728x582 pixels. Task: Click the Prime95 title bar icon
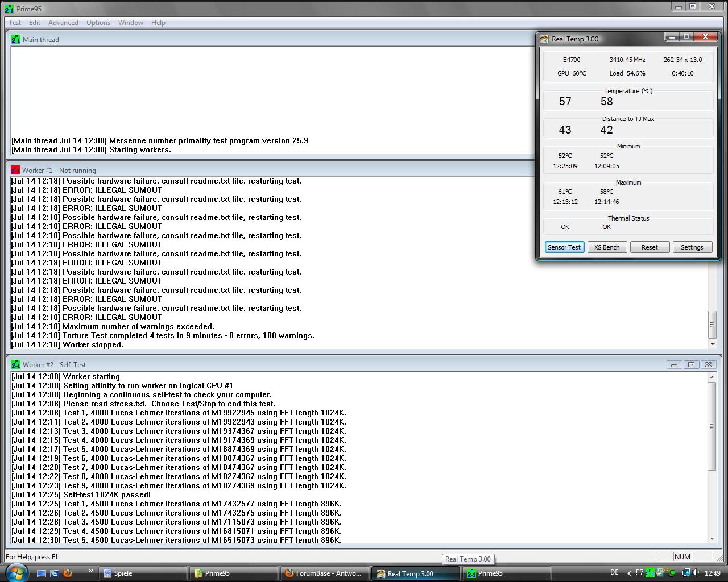pyautogui.click(x=10, y=9)
